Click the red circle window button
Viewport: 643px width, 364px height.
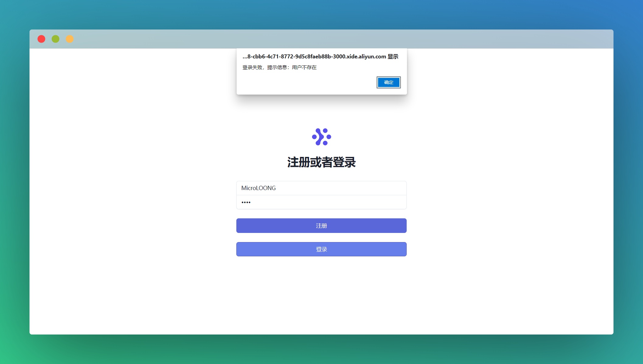(x=41, y=39)
